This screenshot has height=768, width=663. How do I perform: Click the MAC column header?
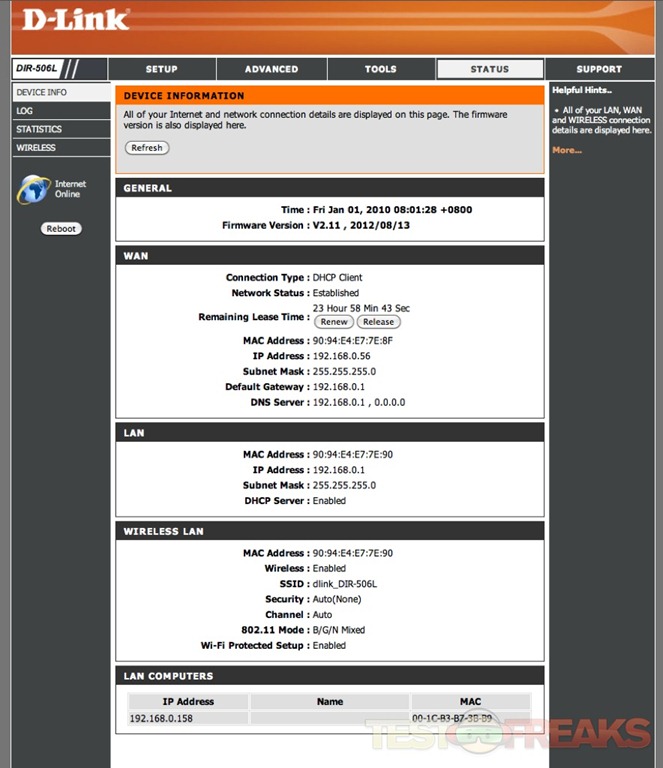click(x=470, y=702)
